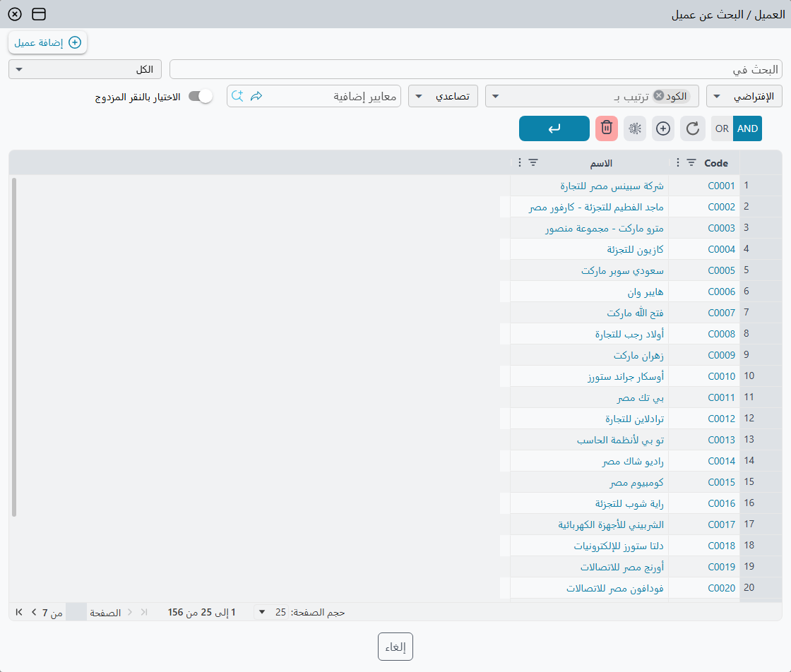Click أوسكار جراند ستورز name

(626, 376)
